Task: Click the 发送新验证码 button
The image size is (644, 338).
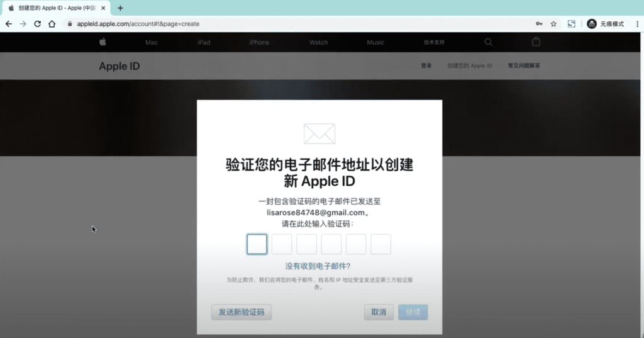Action: pyautogui.click(x=241, y=312)
